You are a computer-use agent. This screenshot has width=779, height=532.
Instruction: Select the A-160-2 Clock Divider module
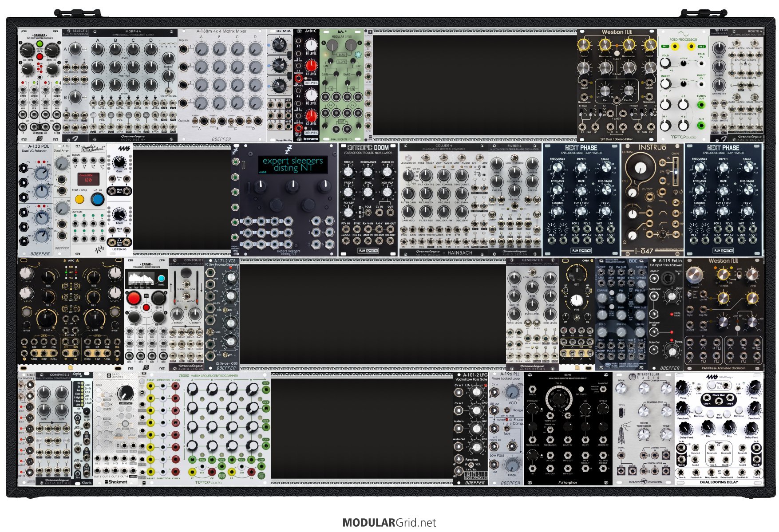[27, 429]
